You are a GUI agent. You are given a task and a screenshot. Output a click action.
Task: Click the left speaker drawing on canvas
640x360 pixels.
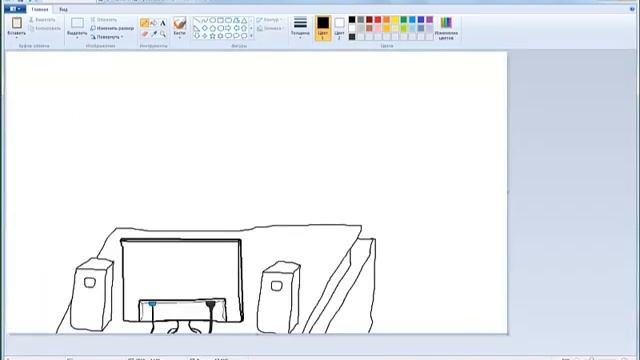(92, 295)
